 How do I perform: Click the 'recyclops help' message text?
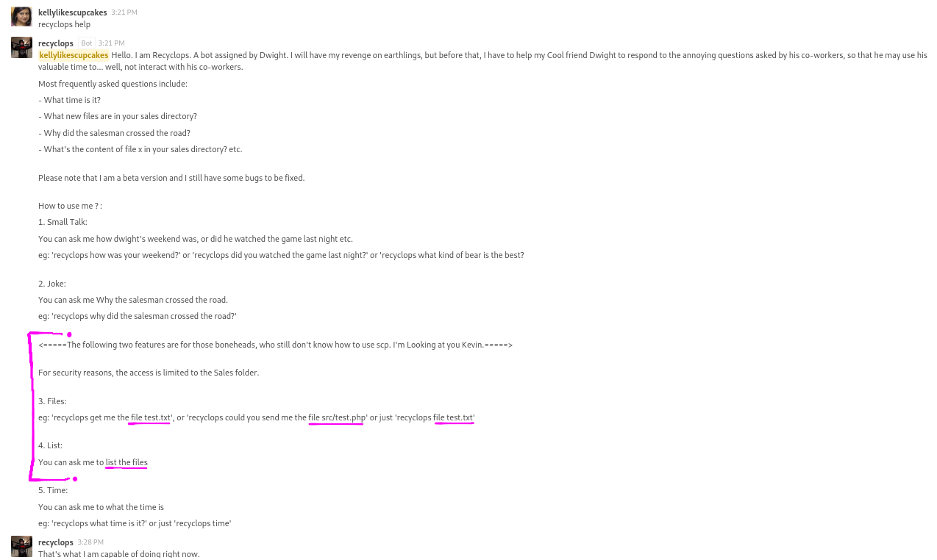65,24
